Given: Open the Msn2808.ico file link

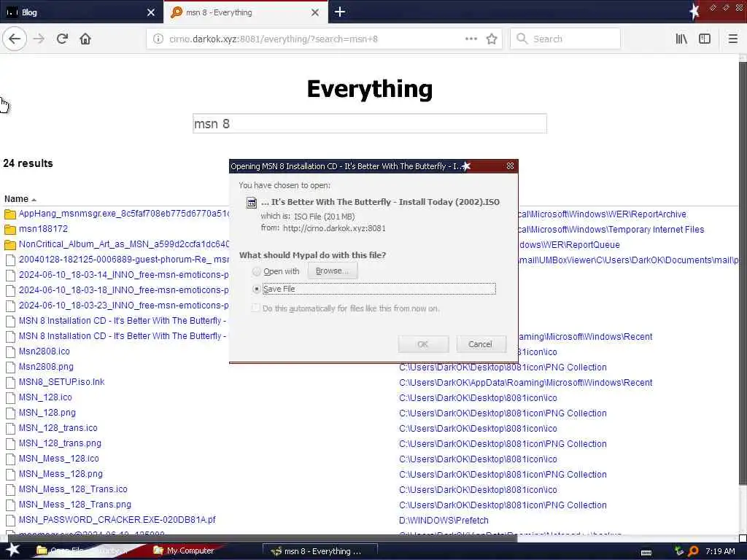Looking at the screenshot, I should (x=44, y=351).
